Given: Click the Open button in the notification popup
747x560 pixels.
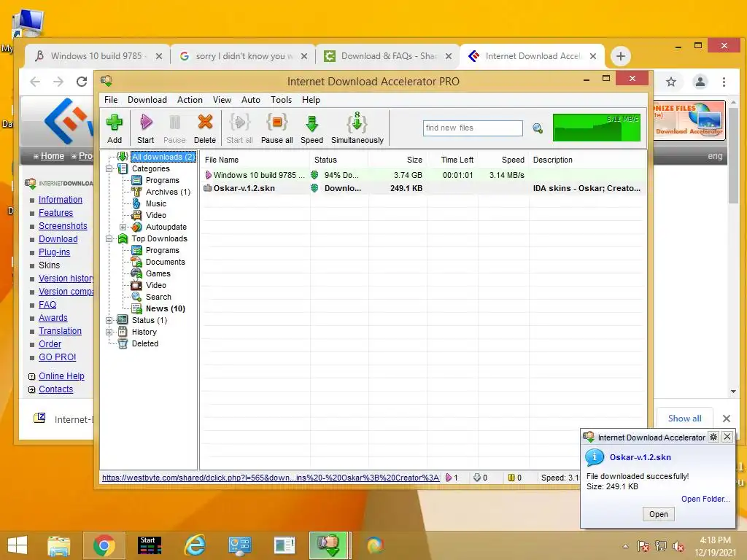Looking at the screenshot, I should click(x=659, y=514).
